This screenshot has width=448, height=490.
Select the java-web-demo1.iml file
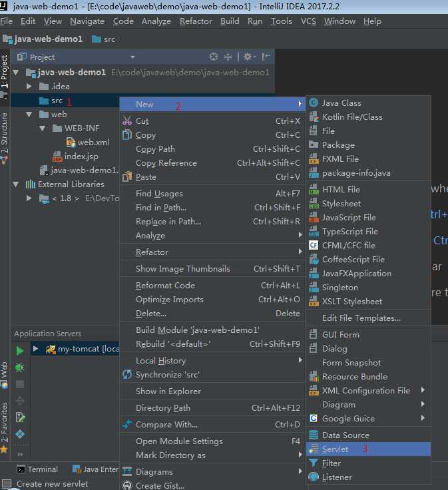tap(79, 170)
